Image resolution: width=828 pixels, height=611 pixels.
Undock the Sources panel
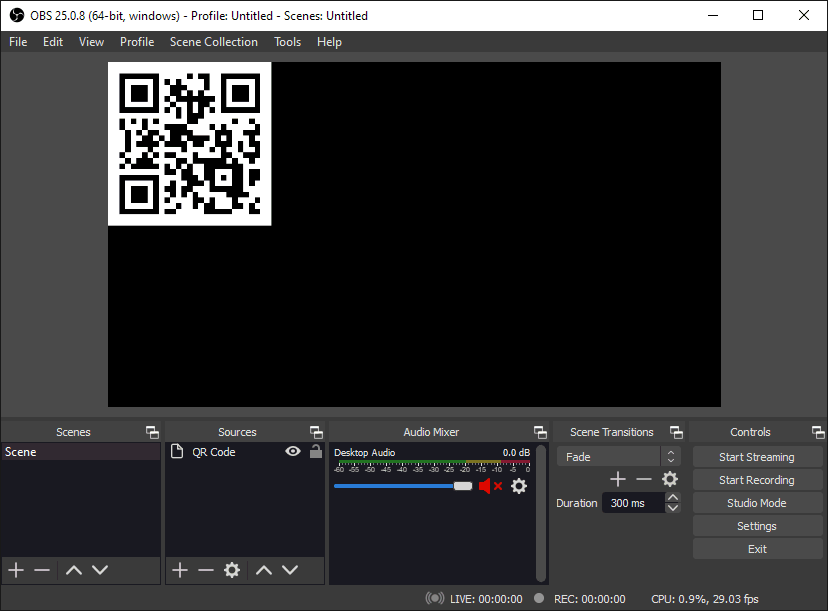(316, 433)
